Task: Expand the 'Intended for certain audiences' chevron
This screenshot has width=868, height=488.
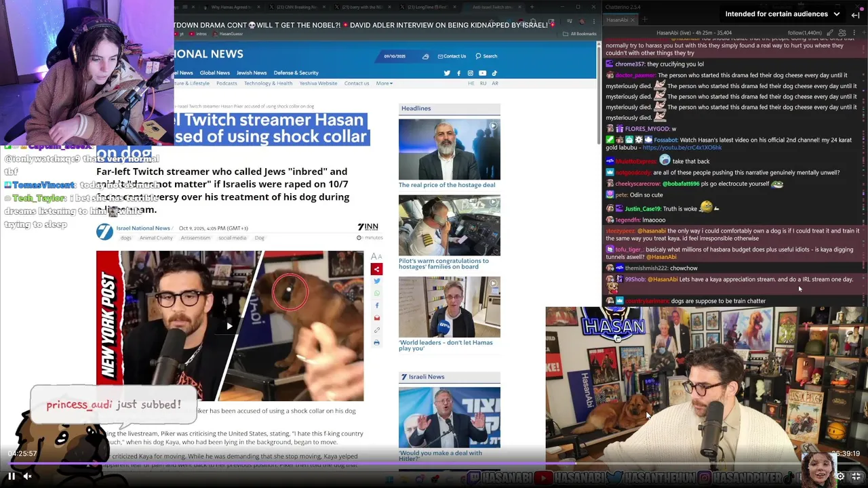Action: point(837,14)
